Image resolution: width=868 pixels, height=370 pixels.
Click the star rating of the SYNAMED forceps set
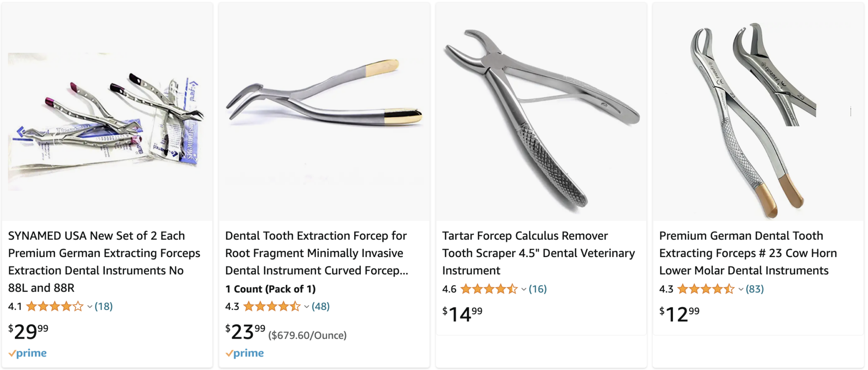pos(56,306)
